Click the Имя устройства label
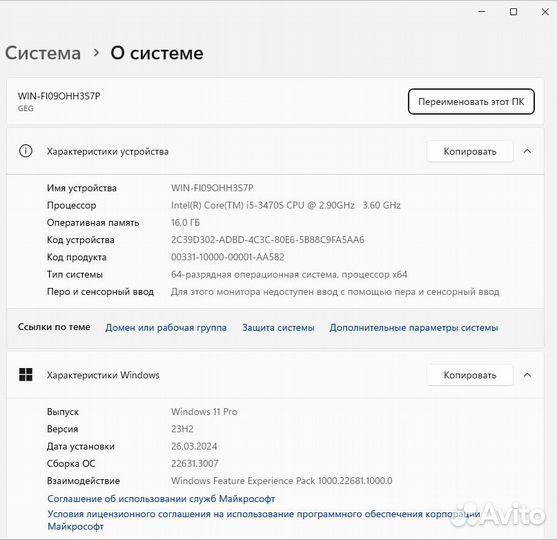The width and height of the screenshot is (557, 540). point(82,188)
